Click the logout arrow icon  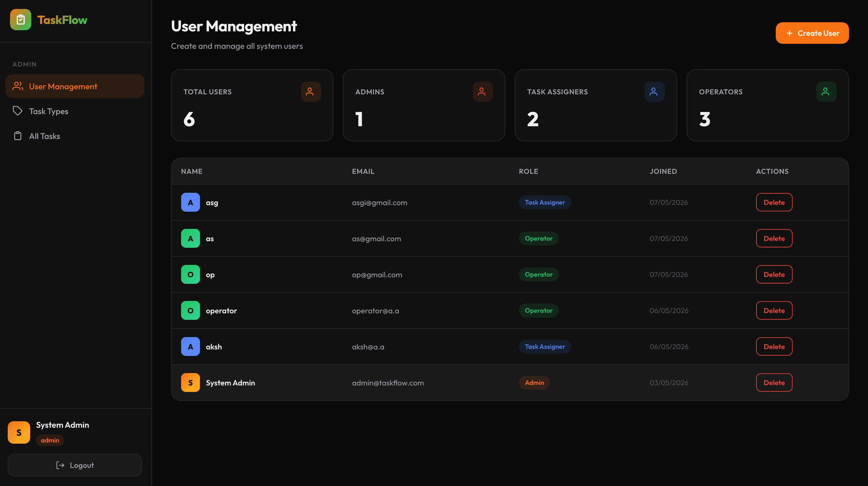pyautogui.click(x=60, y=465)
